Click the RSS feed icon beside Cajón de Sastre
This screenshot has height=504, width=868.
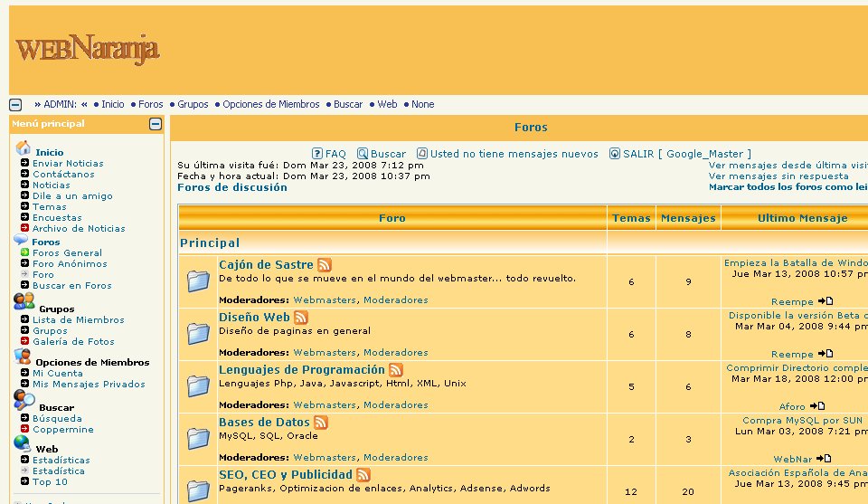coord(324,265)
